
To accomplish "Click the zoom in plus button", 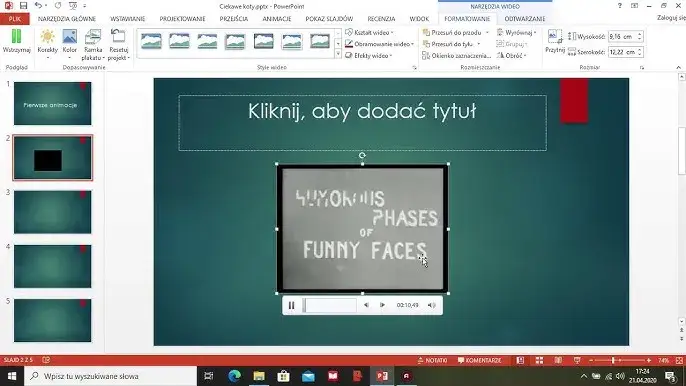I will (x=648, y=360).
